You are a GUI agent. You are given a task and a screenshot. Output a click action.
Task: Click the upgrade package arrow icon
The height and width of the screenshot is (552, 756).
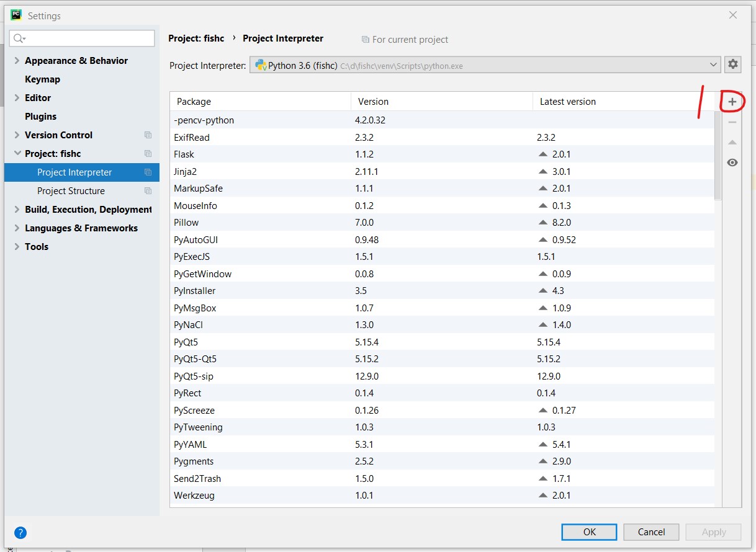pyautogui.click(x=732, y=142)
